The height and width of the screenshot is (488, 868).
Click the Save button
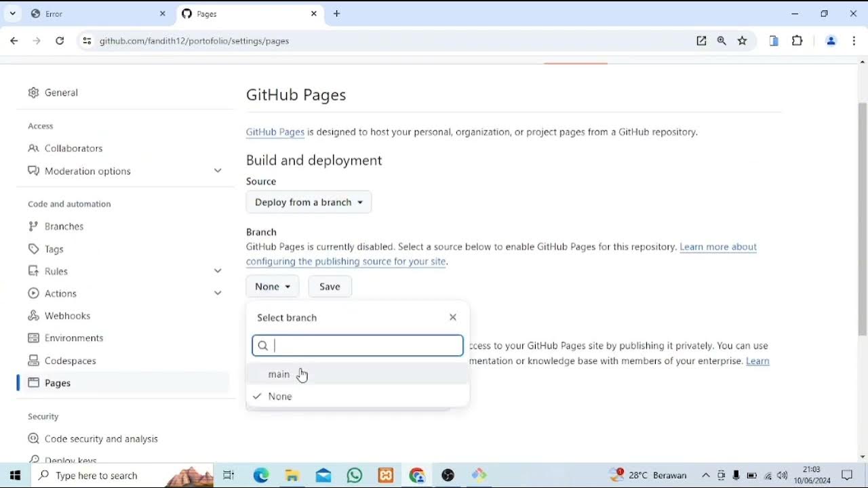[x=330, y=287]
